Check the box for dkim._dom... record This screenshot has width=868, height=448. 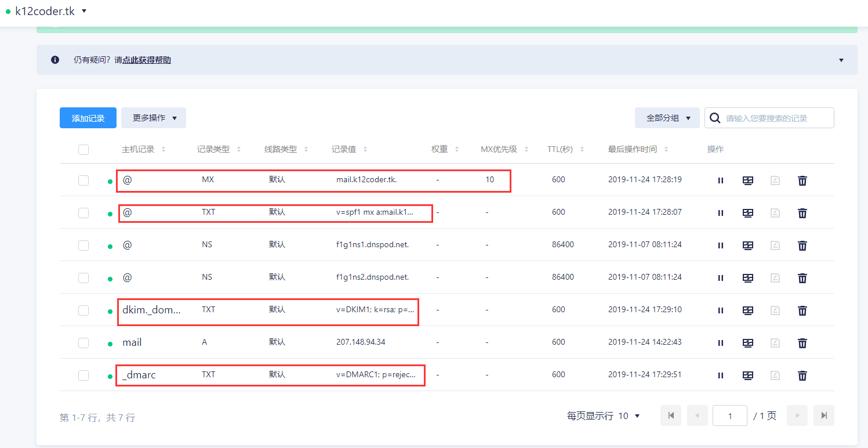(83, 310)
